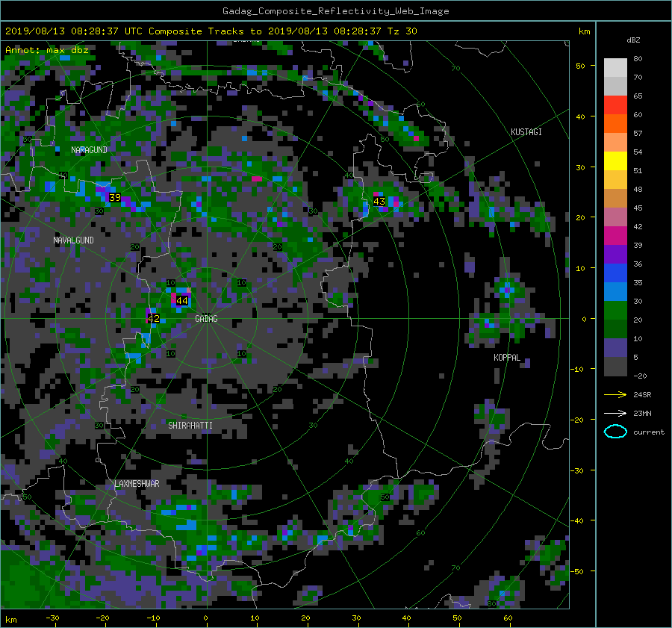672x628 pixels.
Task: Click the 50 km mark on right axis
Action: [x=580, y=66]
